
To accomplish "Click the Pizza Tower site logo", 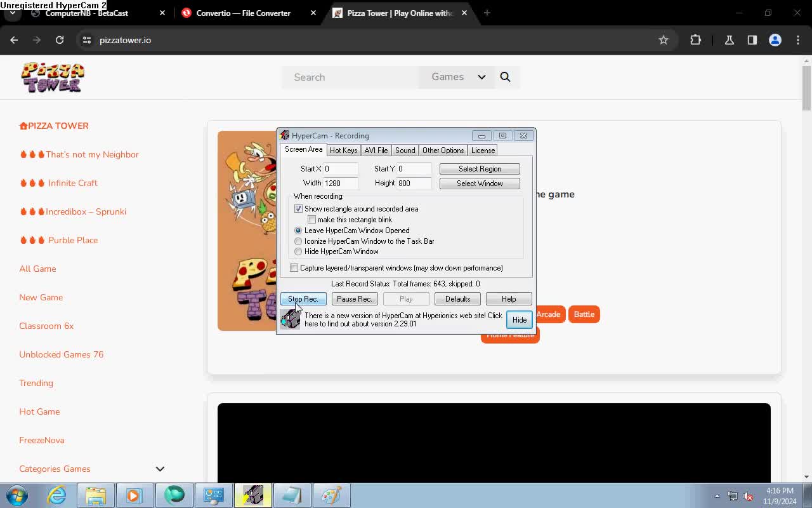I will click(x=53, y=77).
